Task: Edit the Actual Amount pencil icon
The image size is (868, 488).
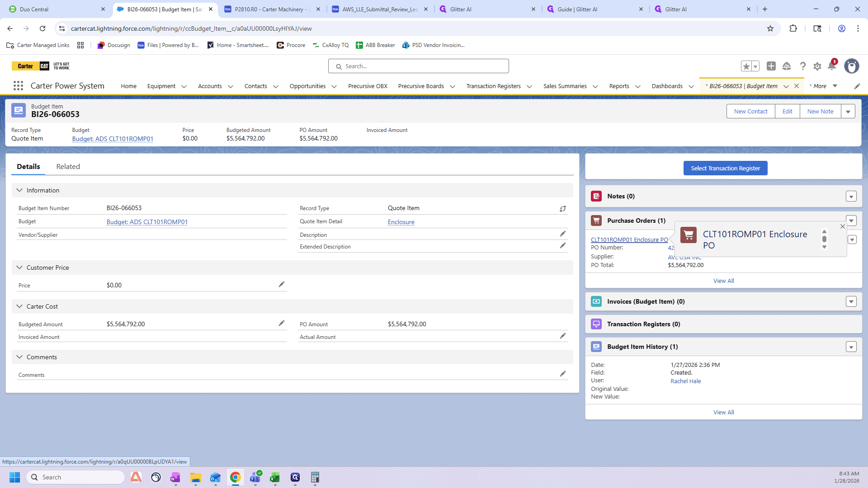Action: pyautogui.click(x=563, y=336)
